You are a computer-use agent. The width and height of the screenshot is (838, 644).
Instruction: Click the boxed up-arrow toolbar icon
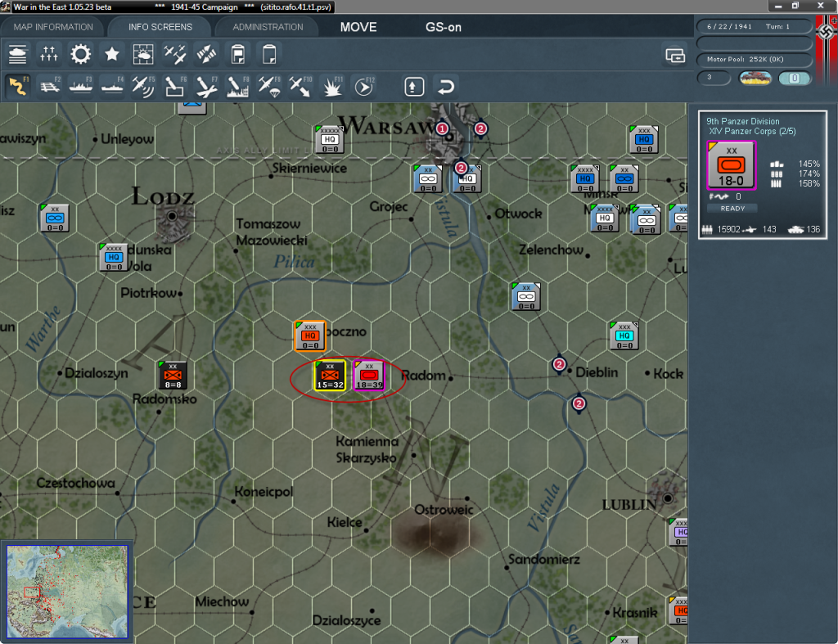[414, 87]
